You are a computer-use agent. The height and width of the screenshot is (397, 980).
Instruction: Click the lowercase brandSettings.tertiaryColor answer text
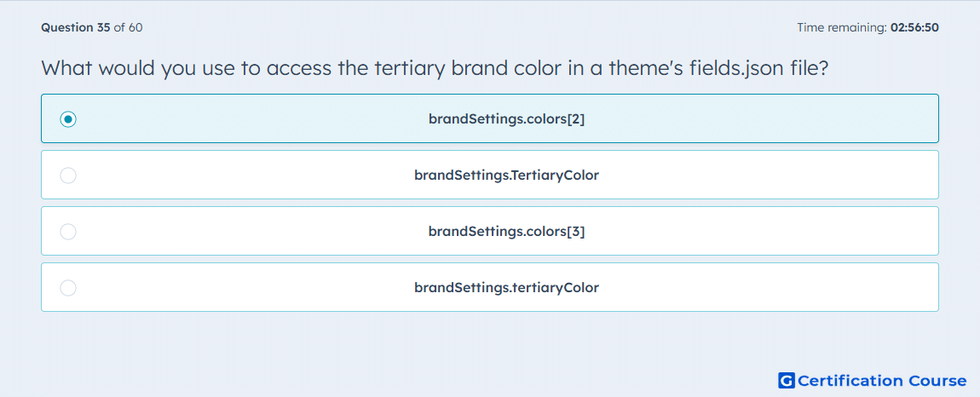506,288
